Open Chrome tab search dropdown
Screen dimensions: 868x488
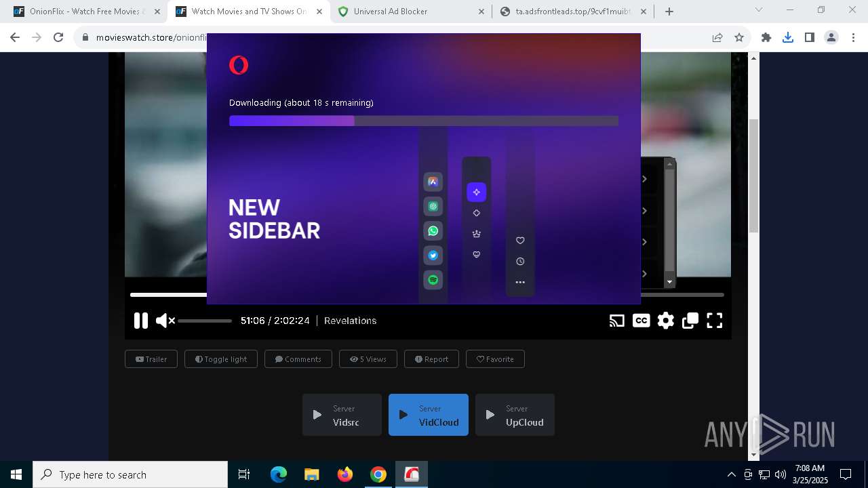(x=759, y=10)
